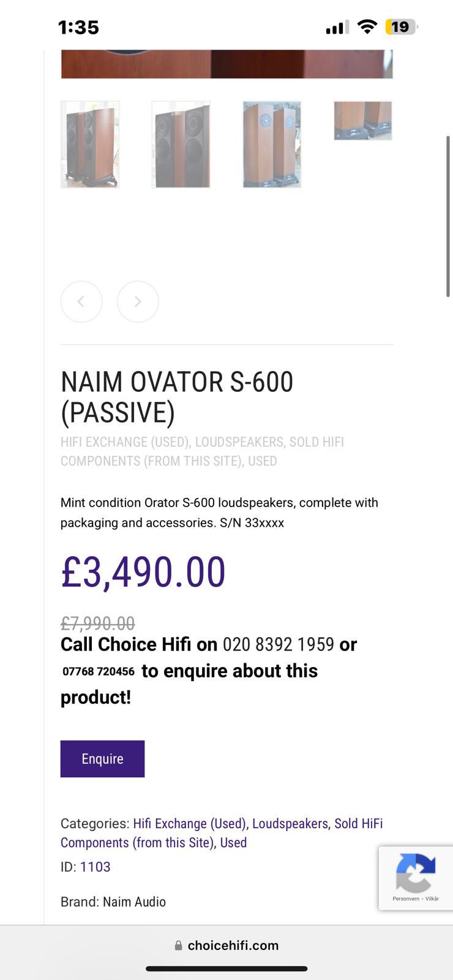Select third thumbnail showing speaker rear
Image resolution: width=453 pixels, height=980 pixels.
click(272, 145)
